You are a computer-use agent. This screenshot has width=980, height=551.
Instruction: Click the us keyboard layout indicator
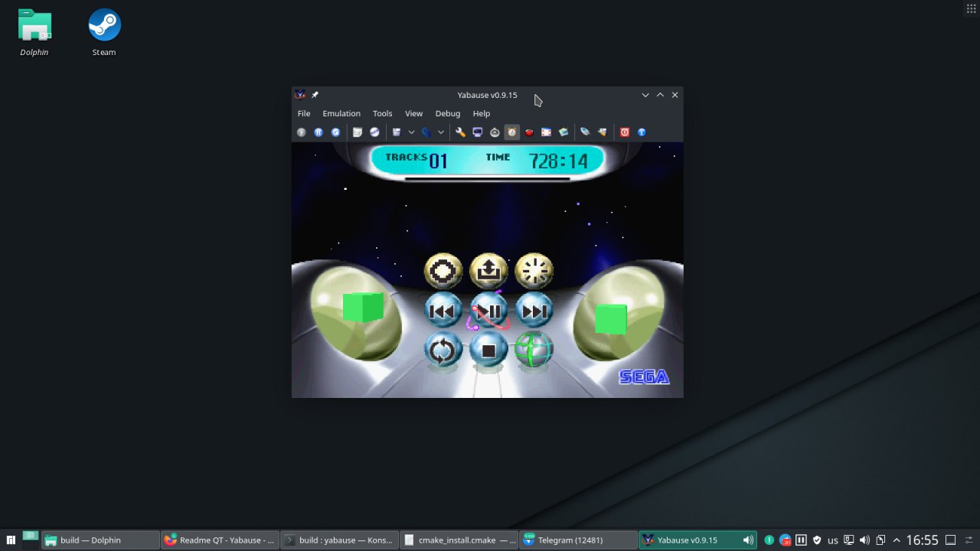point(833,540)
